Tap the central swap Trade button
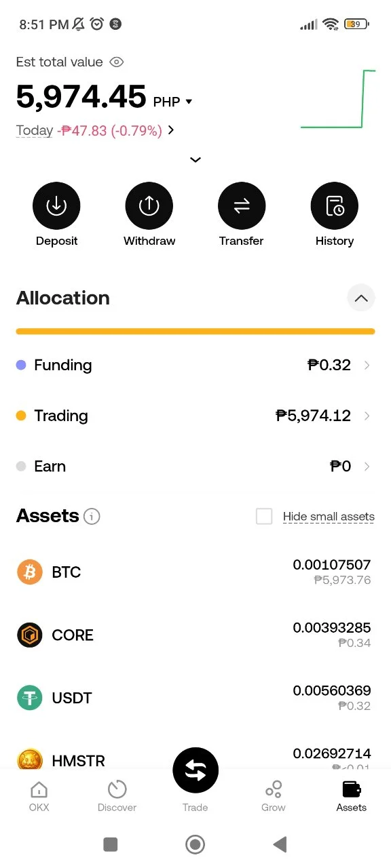 pos(195,770)
